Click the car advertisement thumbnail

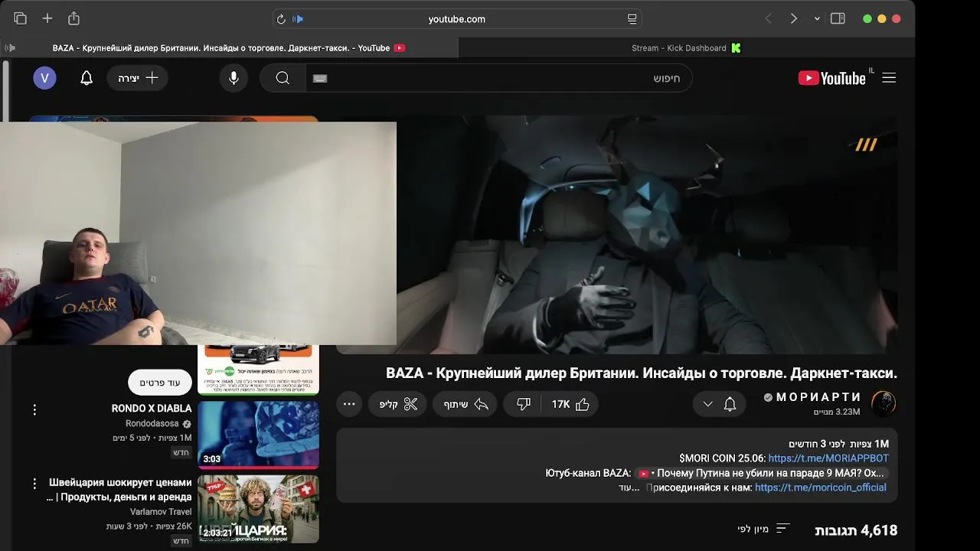258,370
